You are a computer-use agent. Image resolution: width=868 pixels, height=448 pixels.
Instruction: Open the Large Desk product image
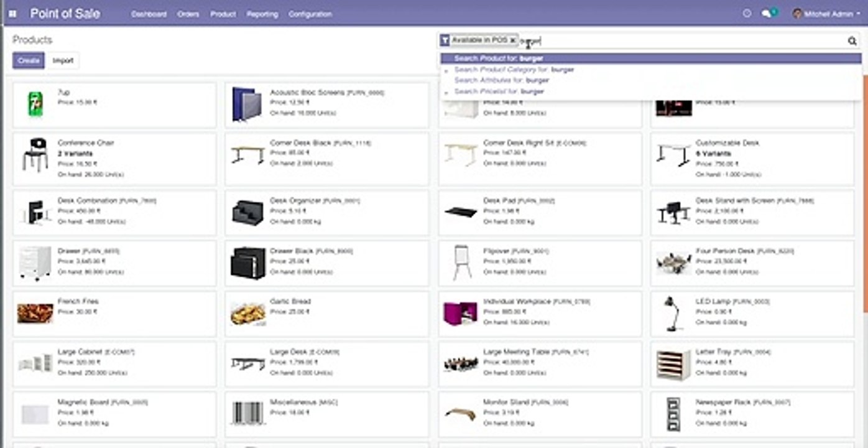248,363
